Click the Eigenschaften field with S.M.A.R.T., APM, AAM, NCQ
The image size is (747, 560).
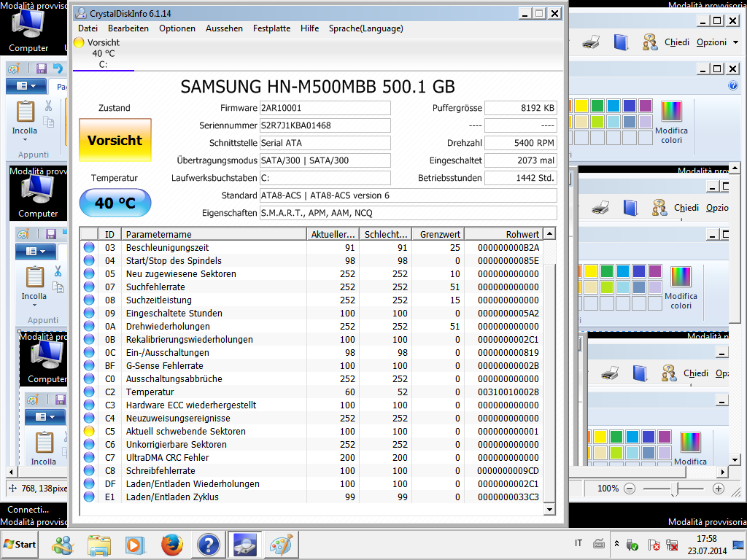409,213
